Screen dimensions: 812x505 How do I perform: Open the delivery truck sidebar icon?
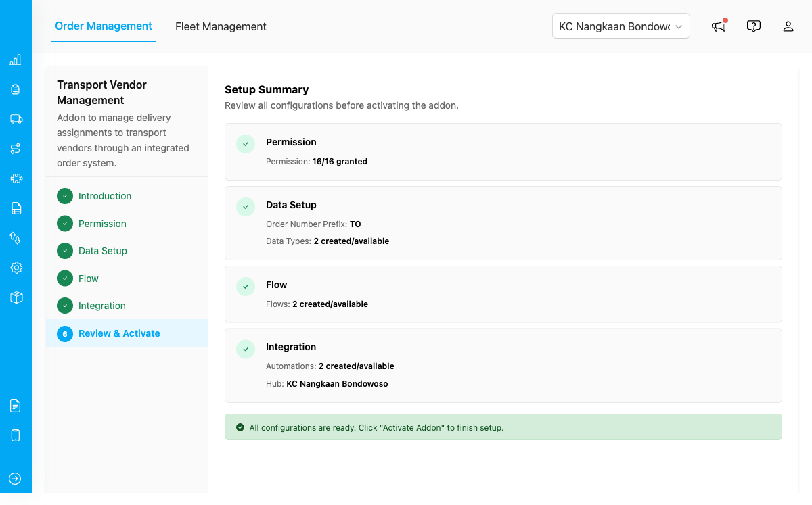click(x=16, y=119)
